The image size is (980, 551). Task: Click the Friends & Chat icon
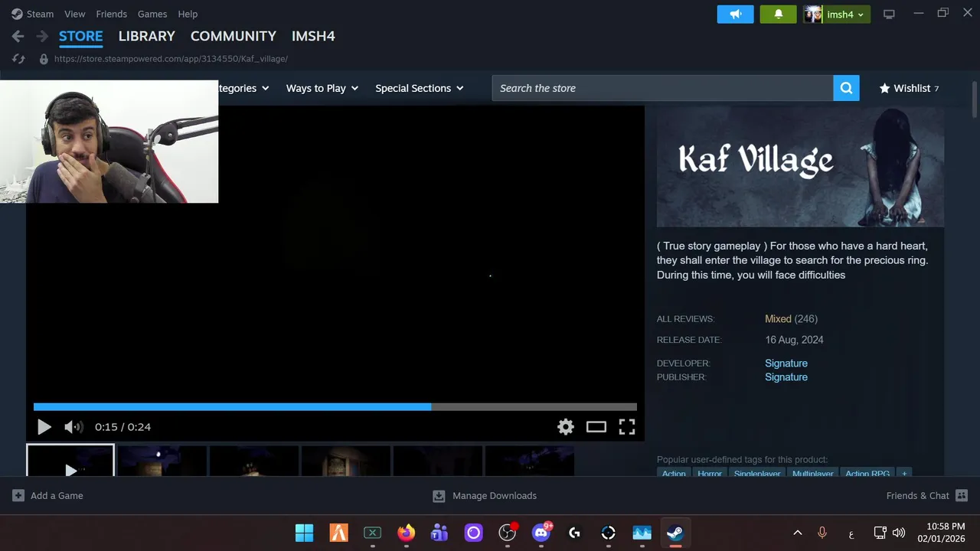(x=962, y=496)
